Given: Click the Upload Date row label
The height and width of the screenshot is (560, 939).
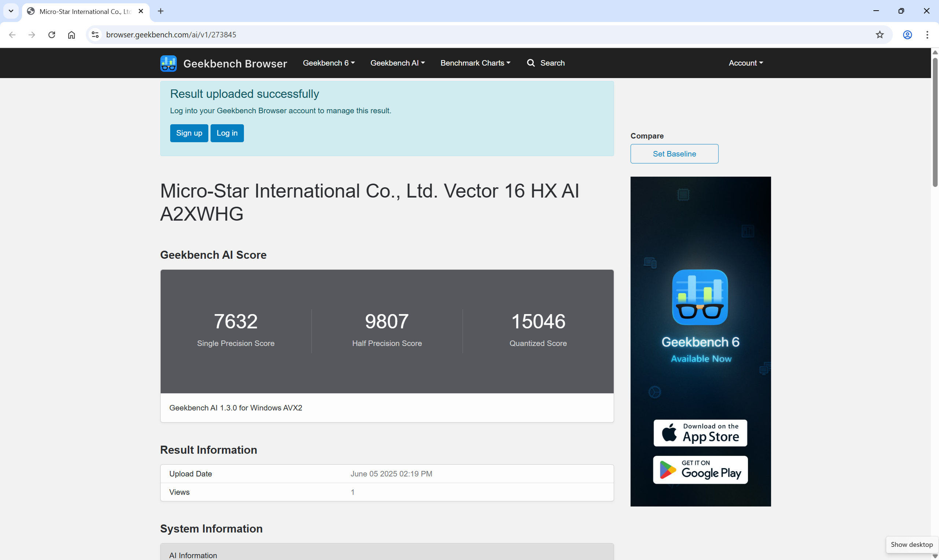Looking at the screenshot, I should point(191,474).
